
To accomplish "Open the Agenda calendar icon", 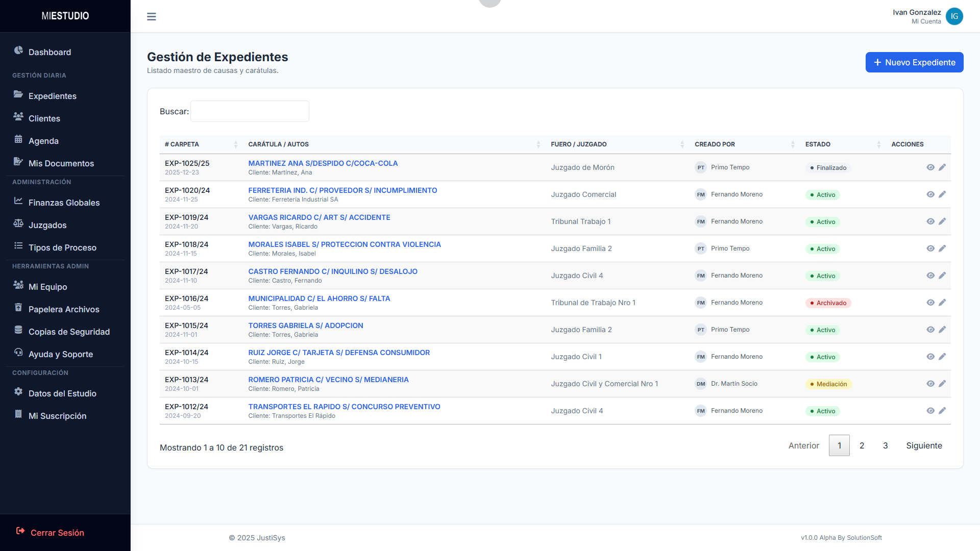I will pos(18,139).
